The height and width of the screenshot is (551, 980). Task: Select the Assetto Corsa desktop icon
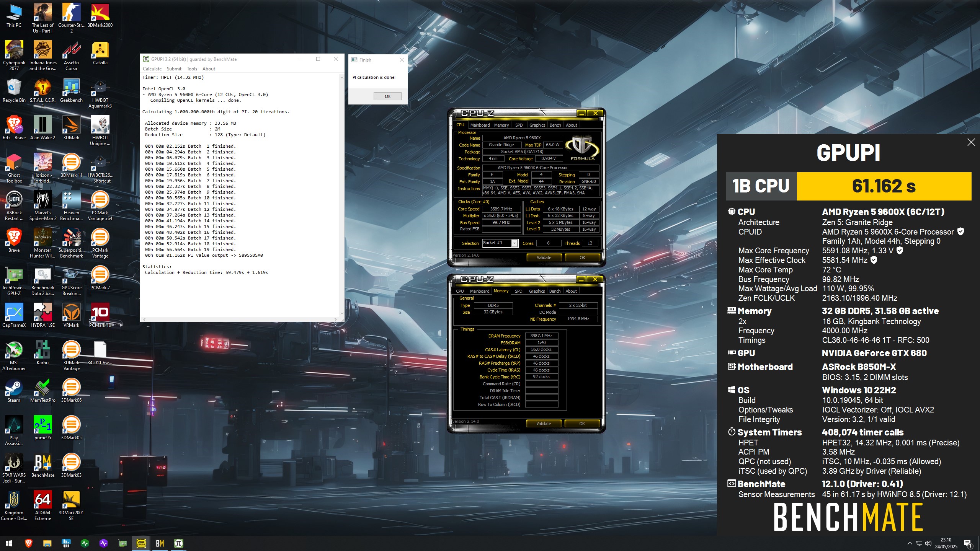pos(71,56)
